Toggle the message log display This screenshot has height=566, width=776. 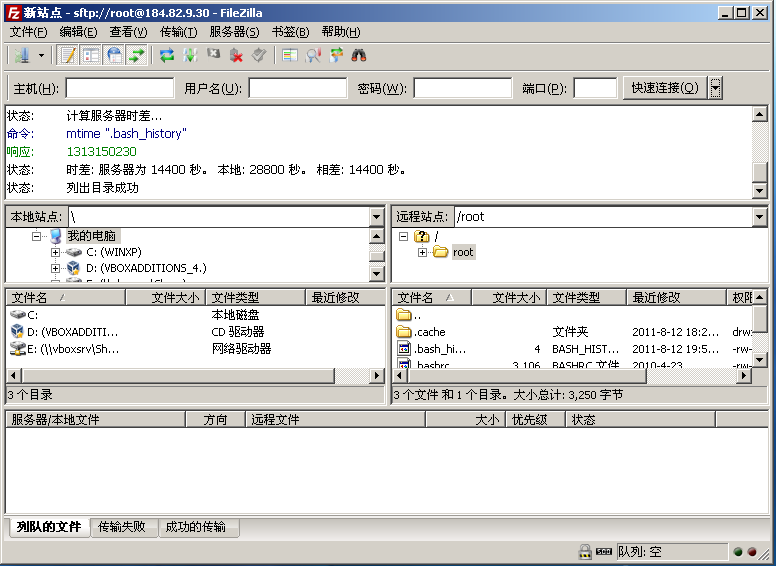click(68, 55)
